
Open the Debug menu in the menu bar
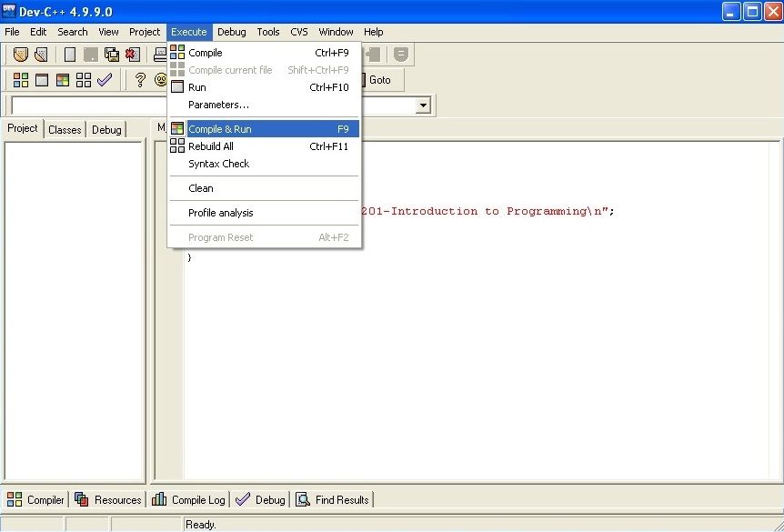[x=232, y=32]
